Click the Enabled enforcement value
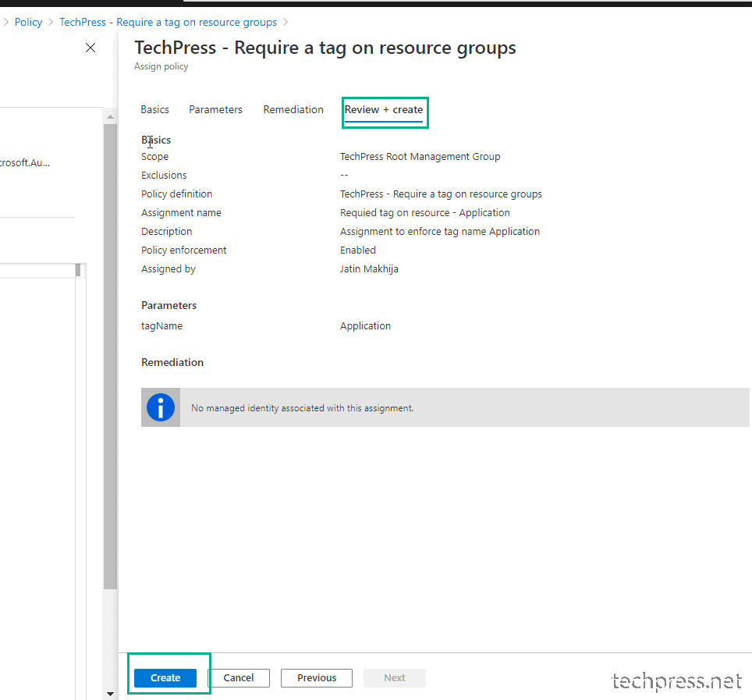This screenshot has width=752, height=700. (x=358, y=250)
